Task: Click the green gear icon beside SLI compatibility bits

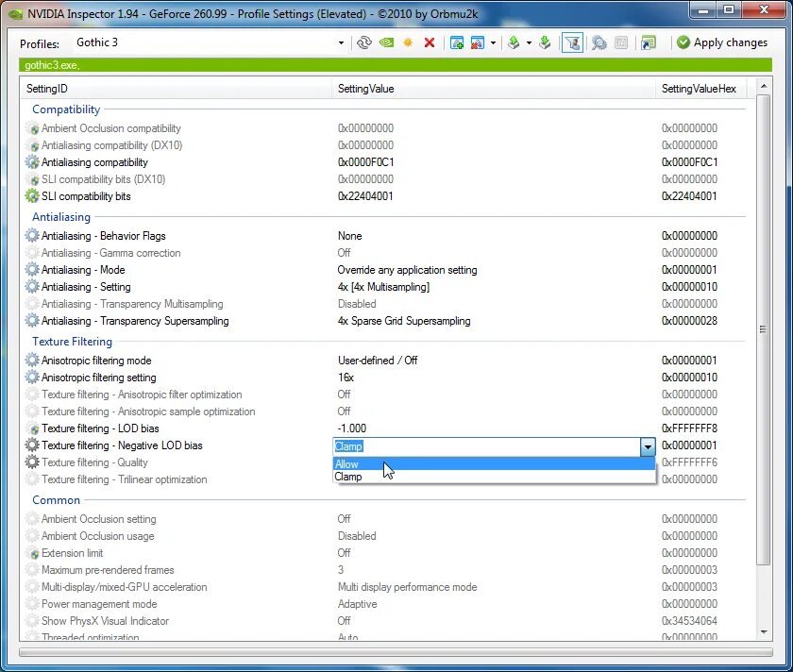Action: tap(32, 196)
